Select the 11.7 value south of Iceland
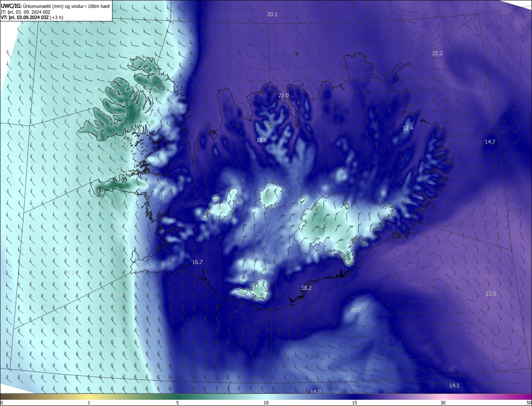The image size is (532, 406). pyautogui.click(x=356, y=310)
